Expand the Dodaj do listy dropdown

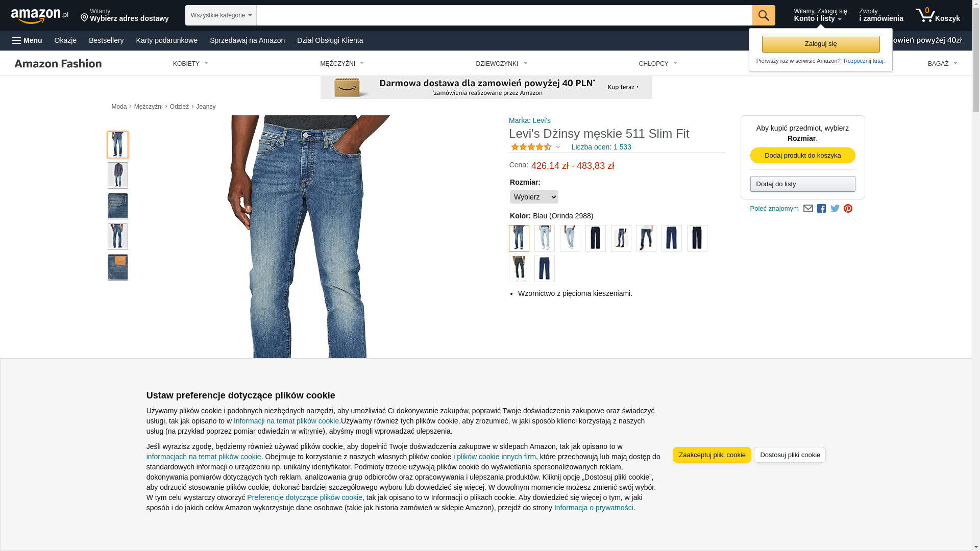(x=802, y=184)
